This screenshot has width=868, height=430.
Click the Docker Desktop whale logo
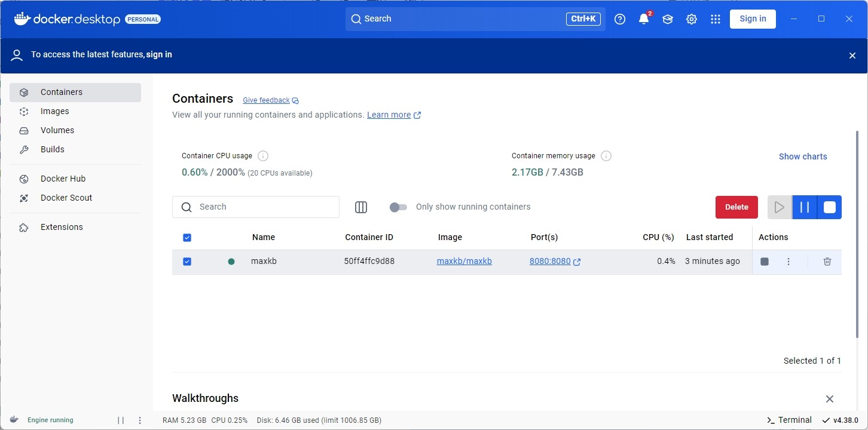click(x=22, y=19)
